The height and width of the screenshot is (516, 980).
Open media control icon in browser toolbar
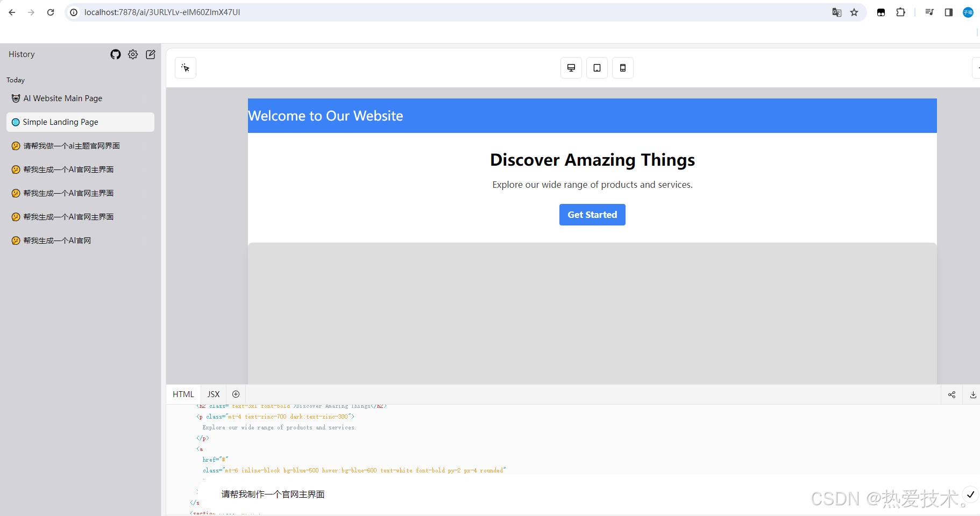929,12
